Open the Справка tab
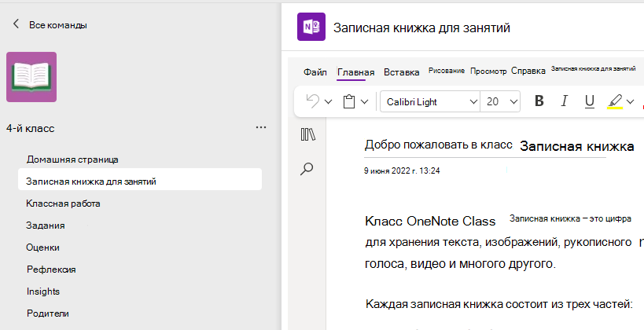Screen dimensions: 644x330 tap(528, 71)
